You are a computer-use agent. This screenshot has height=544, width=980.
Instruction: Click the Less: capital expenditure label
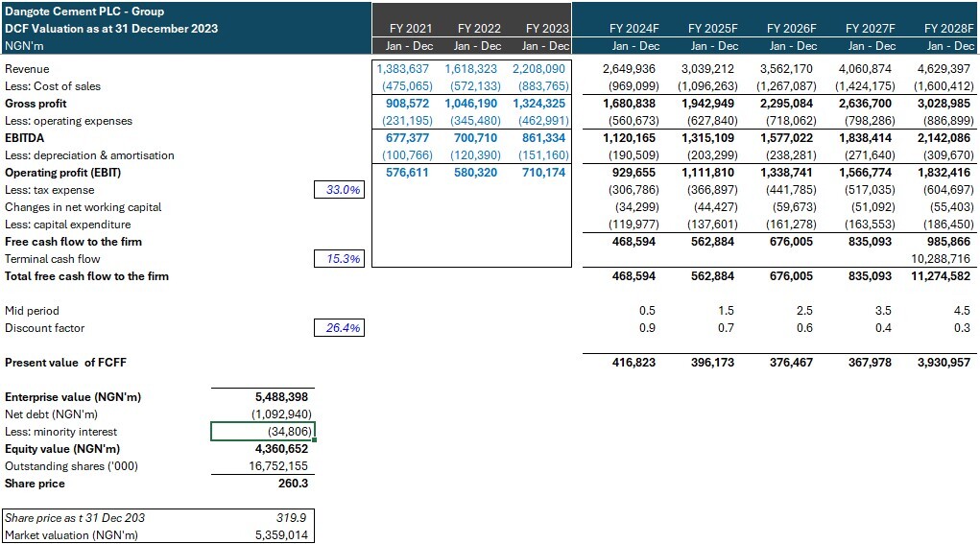click(x=67, y=225)
